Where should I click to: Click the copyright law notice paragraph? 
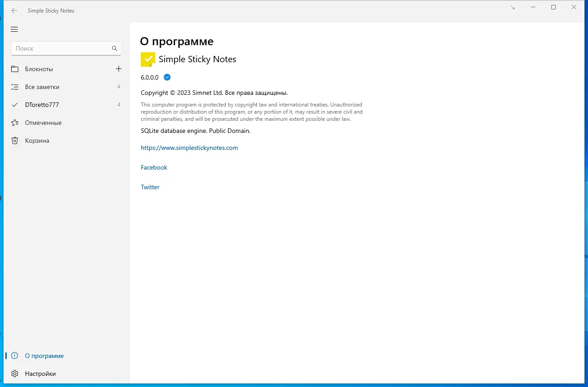[252, 112]
